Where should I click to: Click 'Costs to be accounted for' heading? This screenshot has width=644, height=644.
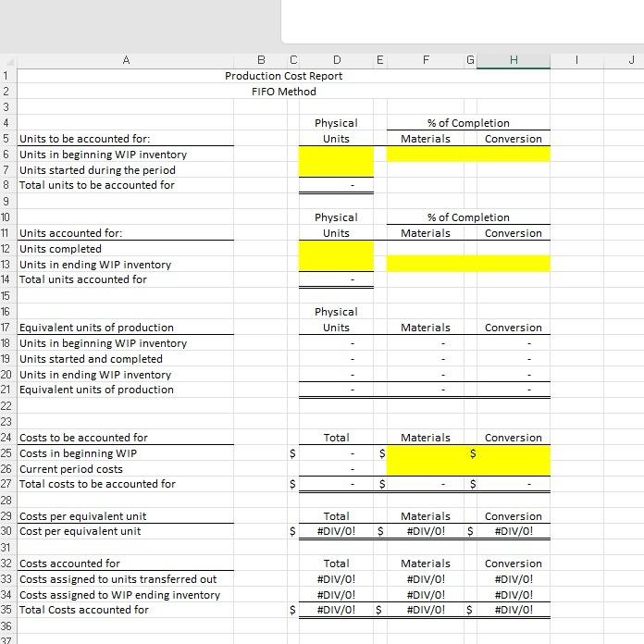(x=83, y=438)
